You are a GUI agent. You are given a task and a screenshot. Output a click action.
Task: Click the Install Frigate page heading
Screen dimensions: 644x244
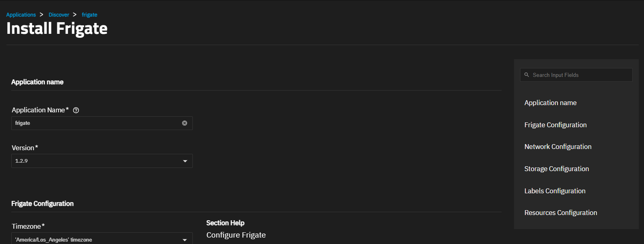57,29
